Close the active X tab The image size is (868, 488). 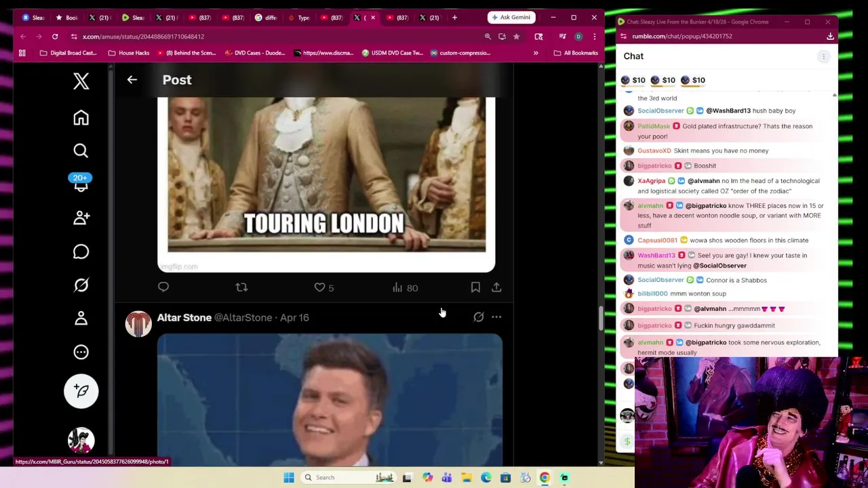[372, 18]
